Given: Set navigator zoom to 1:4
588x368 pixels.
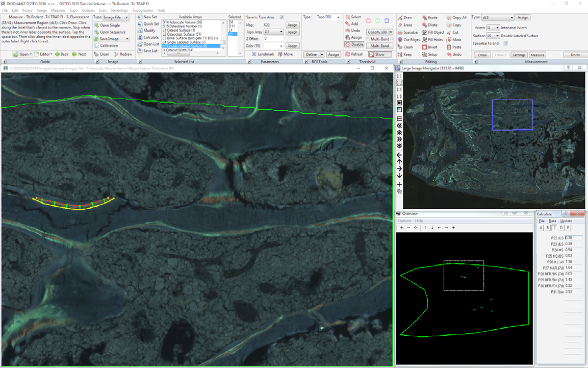Looking at the screenshot, I should point(399,90).
